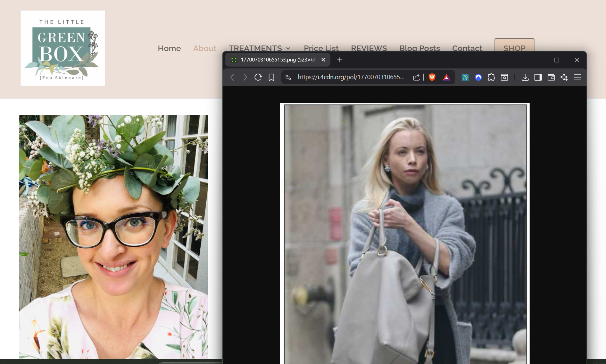Screen dimensions: 606x364
Task: Go back in the Brave image window
Action: pyautogui.click(x=232, y=77)
